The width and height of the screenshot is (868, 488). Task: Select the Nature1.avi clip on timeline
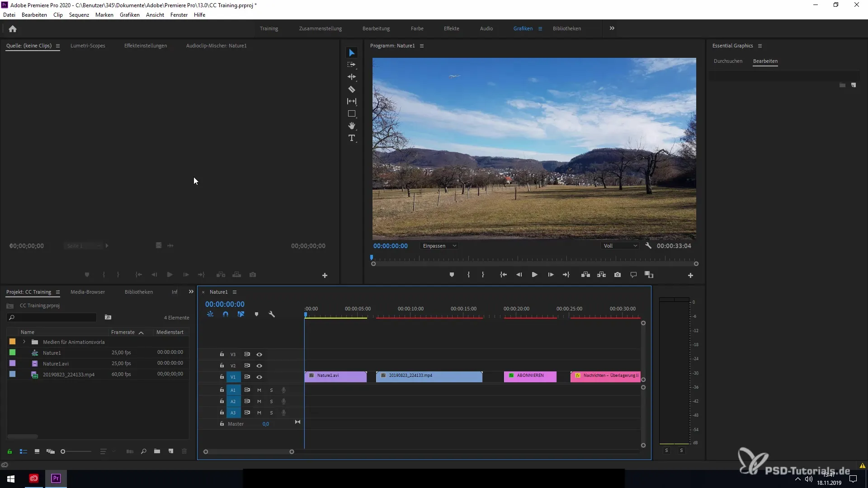coord(335,377)
